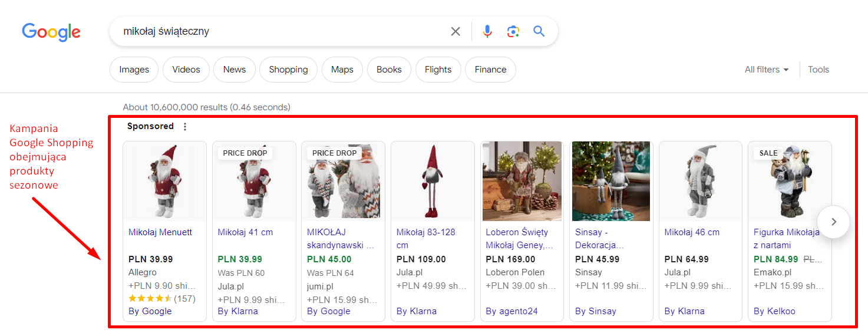Open the Finance filter chip
The height and width of the screenshot is (336, 868).
[490, 70]
